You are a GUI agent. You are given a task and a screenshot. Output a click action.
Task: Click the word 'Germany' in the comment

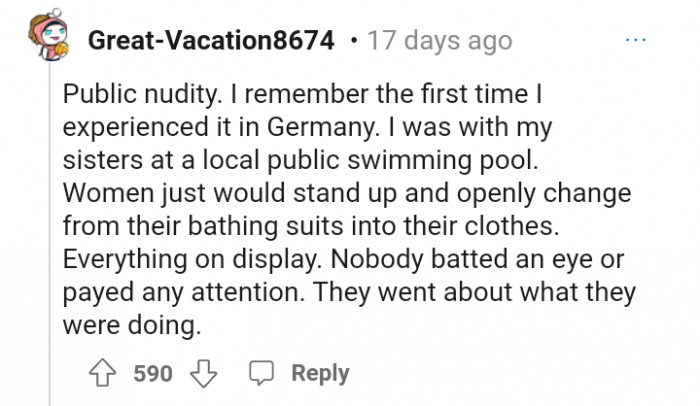[319, 127]
